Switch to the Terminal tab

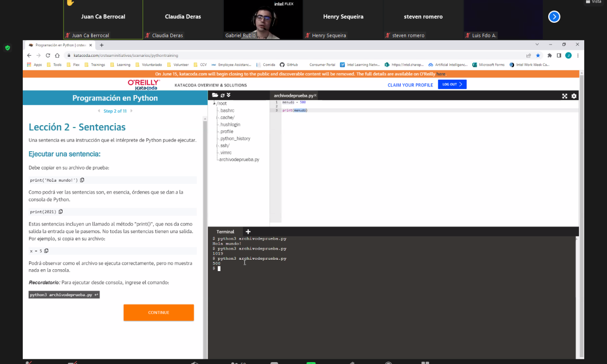tap(225, 232)
